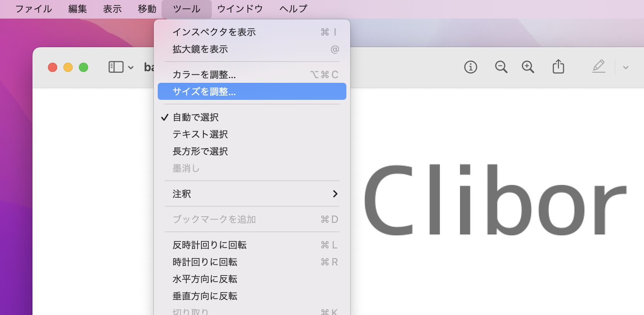Switch to 長方形で選択 mode
This screenshot has height=315, width=644.
tap(252, 151)
